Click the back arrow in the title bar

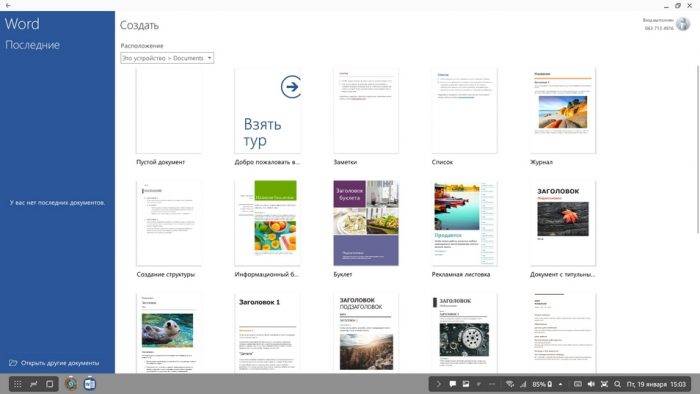pos(8,5)
